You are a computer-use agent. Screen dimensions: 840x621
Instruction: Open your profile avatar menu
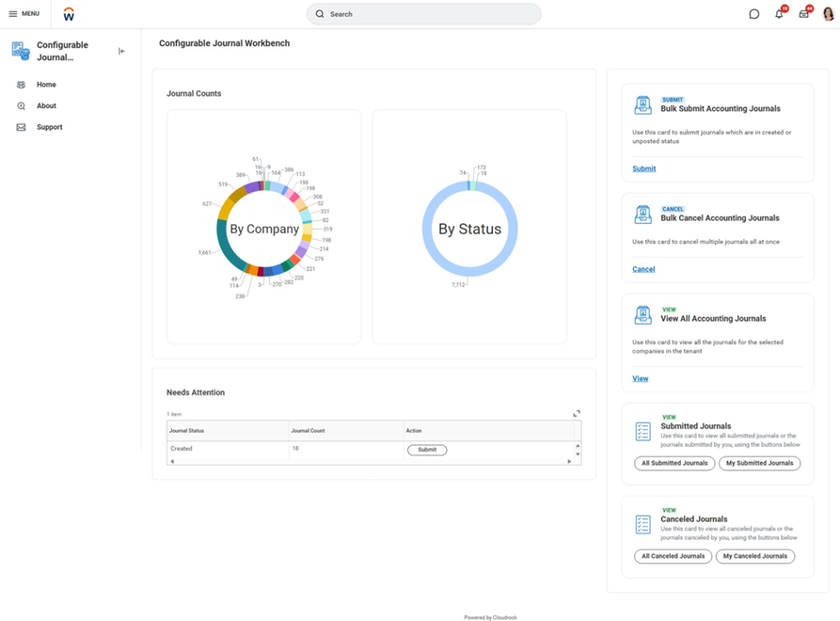pyautogui.click(x=828, y=13)
